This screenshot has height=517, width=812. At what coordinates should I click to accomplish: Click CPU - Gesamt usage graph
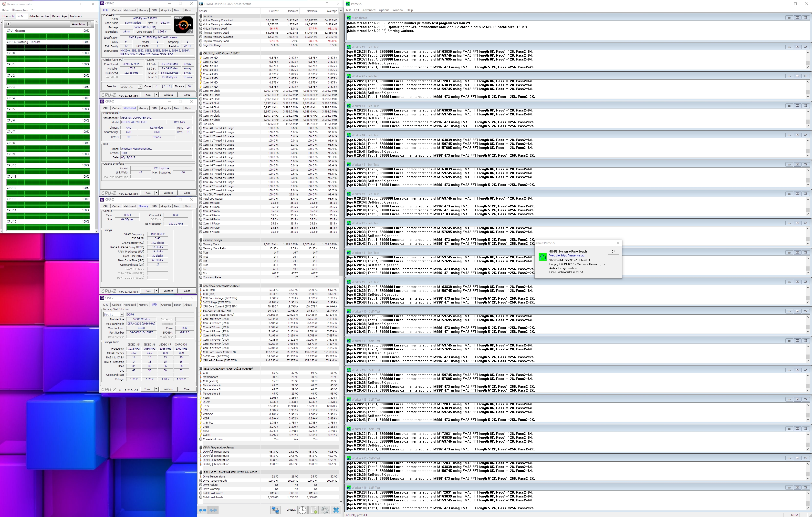[x=48, y=36]
